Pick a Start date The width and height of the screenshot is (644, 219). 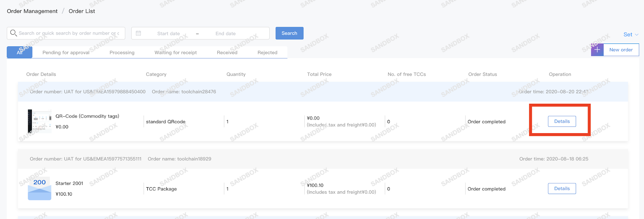coord(169,33)
